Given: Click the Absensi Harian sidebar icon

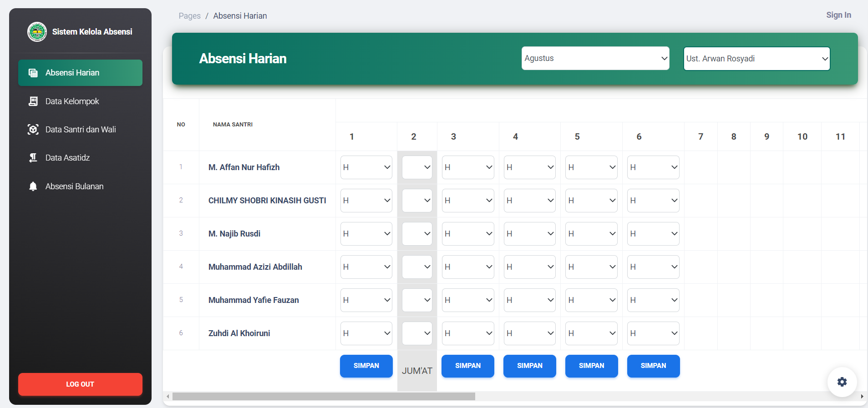Looking at the screenshot, I should coord(33,73).
